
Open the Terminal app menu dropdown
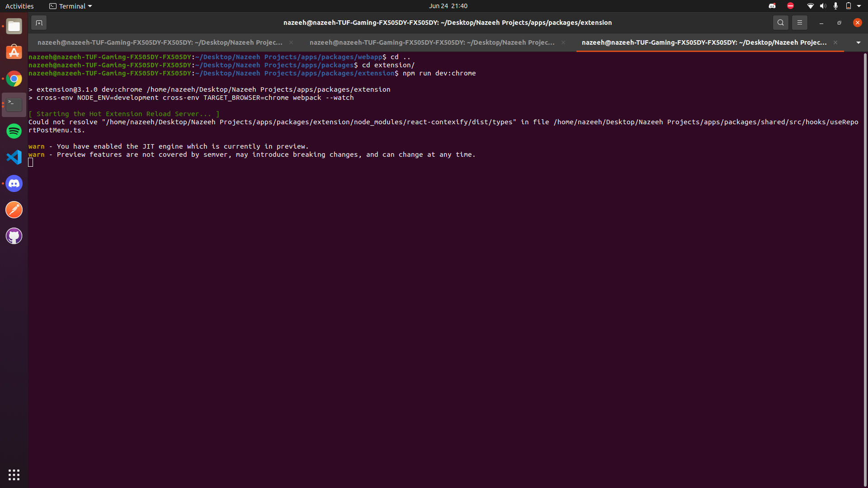point(71,6)
